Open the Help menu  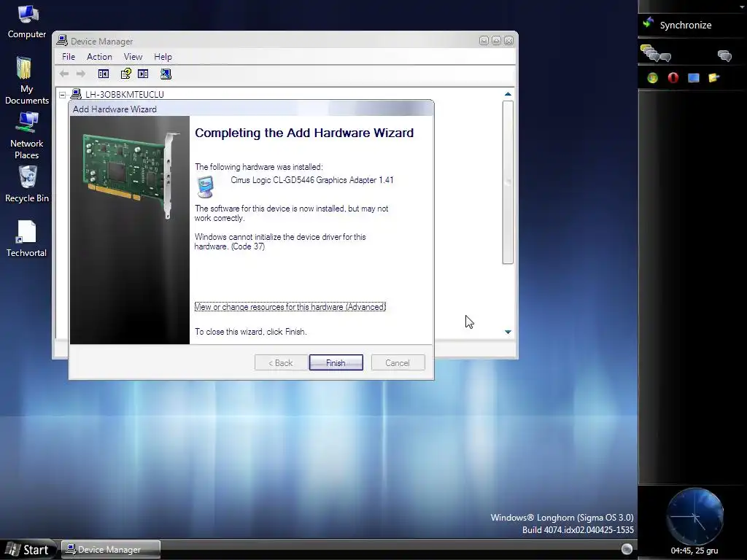(163, 57)
